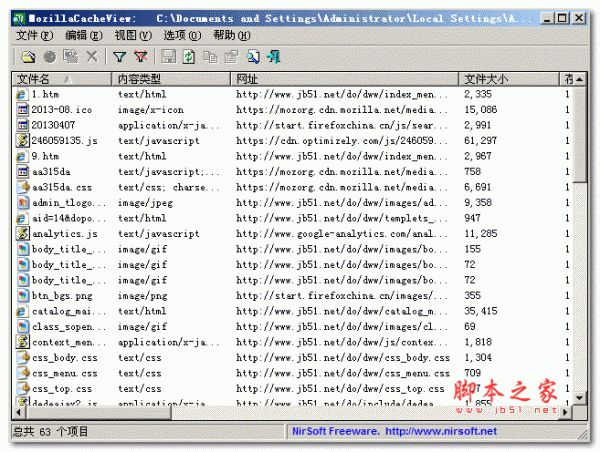
Task: Click the copy selected cache files icon
Action: tap(70, 57)
